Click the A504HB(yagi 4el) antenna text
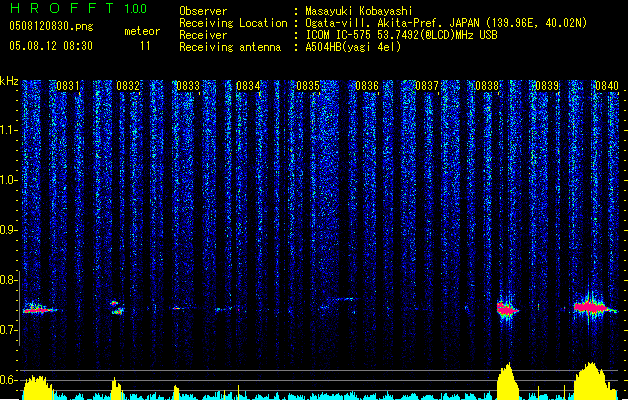The image size is (629, 400). (353, 47)
